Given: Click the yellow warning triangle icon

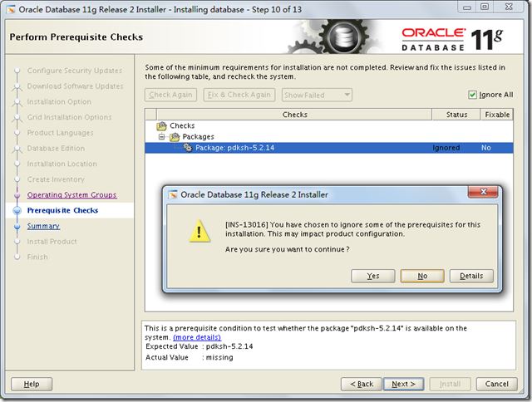Looking at the screenshot, I should [x=199, y=231].
